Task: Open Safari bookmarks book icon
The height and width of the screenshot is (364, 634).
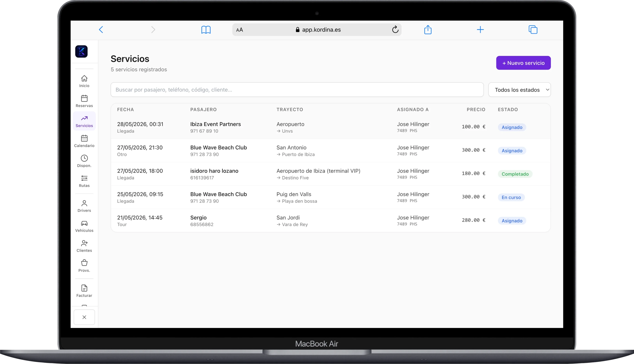Action: [x=206, y=30]
